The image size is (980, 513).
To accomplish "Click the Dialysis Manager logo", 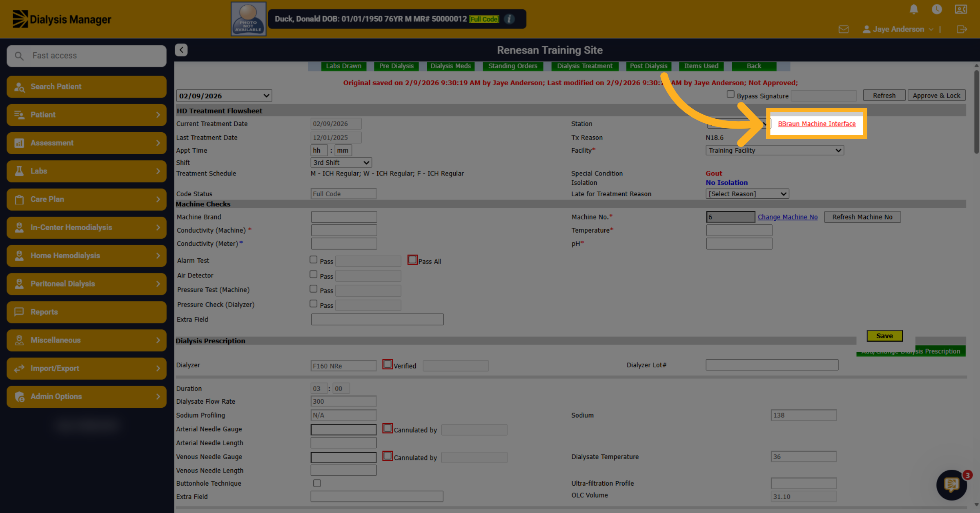I will [x=62, y=19].
